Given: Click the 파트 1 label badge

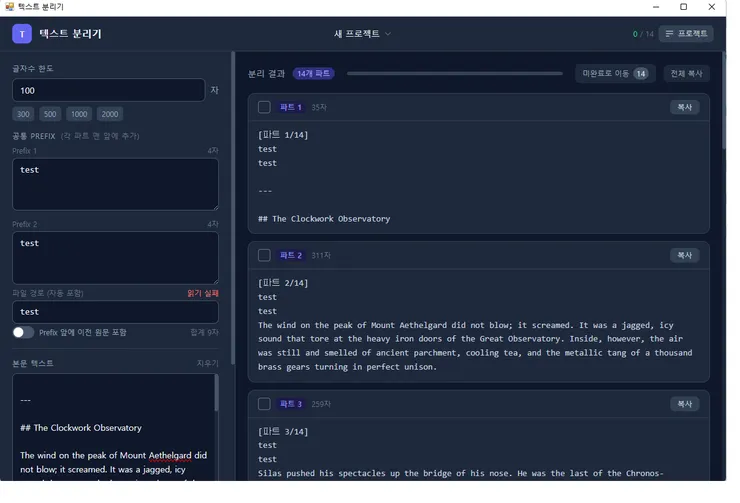Looking at the screenshot, I should (291, 107).
